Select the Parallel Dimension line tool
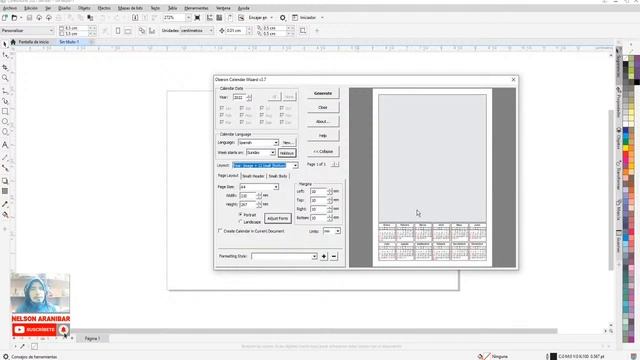The height and width of the screenshot is (360, 640). tap(5, 157)
